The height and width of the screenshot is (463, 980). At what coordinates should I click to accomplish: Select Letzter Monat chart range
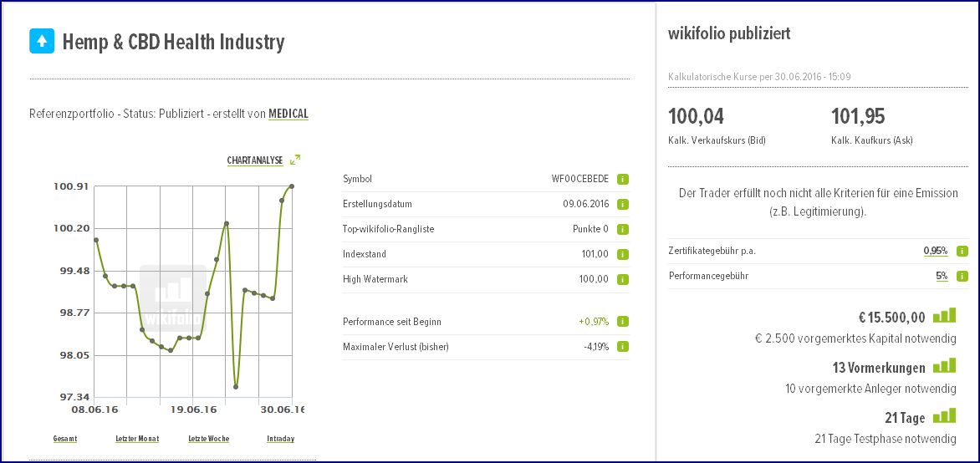click(x=137, y=439)
